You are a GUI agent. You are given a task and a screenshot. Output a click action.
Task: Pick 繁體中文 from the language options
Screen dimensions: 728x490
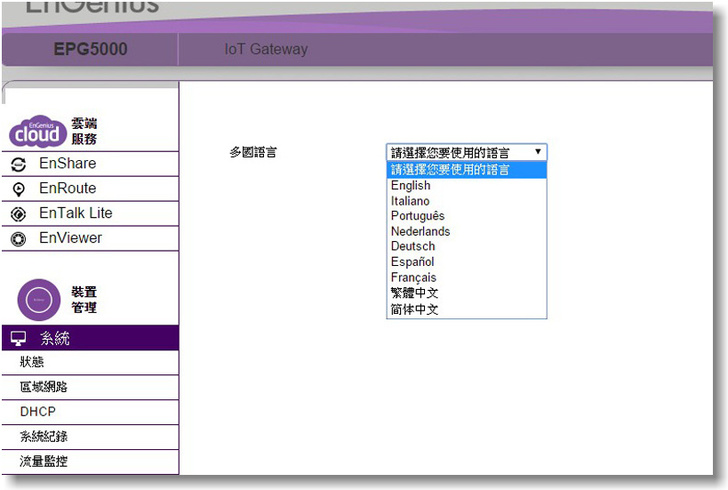coord(415,293)
